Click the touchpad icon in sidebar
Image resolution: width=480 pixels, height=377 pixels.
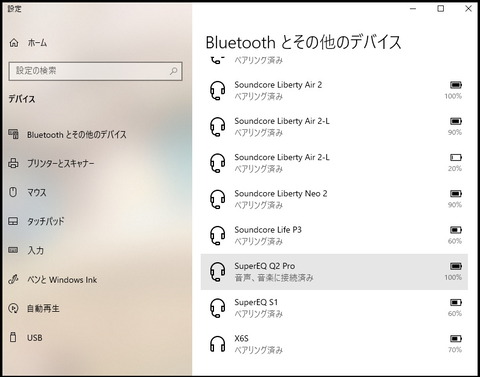(13, 221)
